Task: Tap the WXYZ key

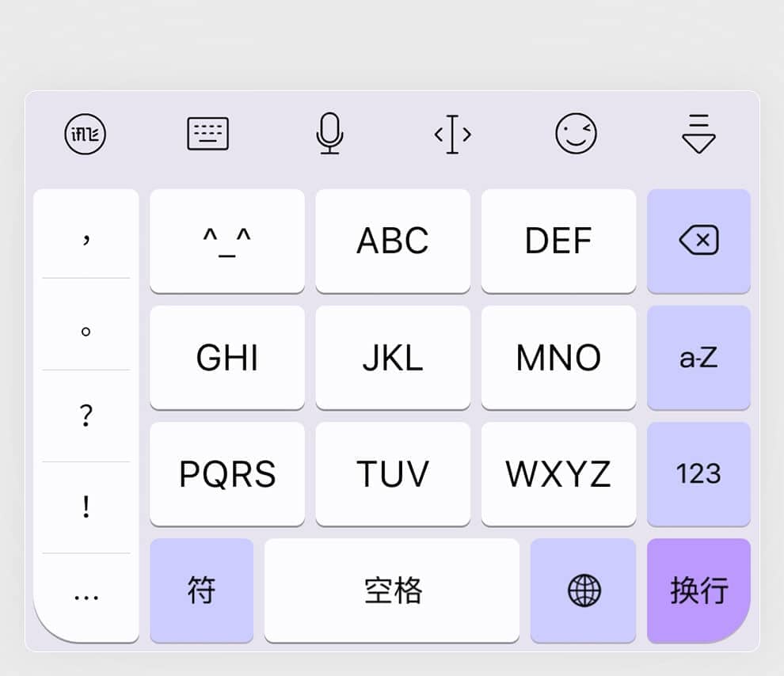Action: point(558,474)
